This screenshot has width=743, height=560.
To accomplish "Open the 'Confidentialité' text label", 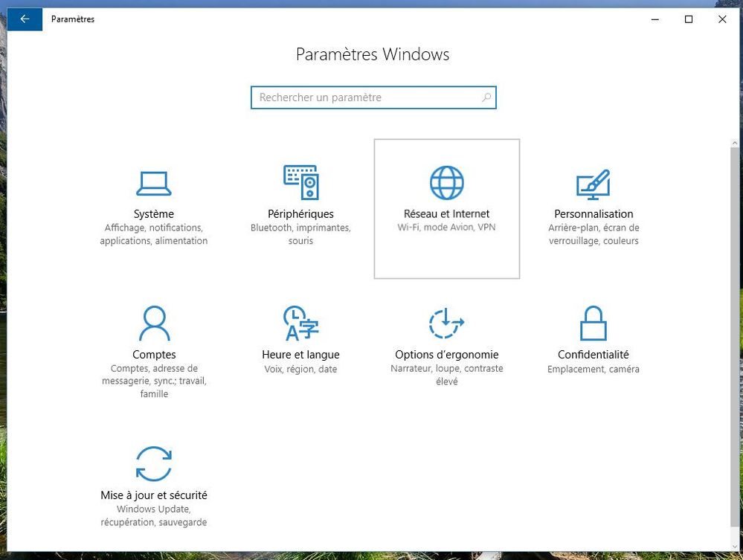I will pyautogui.click(x=593, y=355).
